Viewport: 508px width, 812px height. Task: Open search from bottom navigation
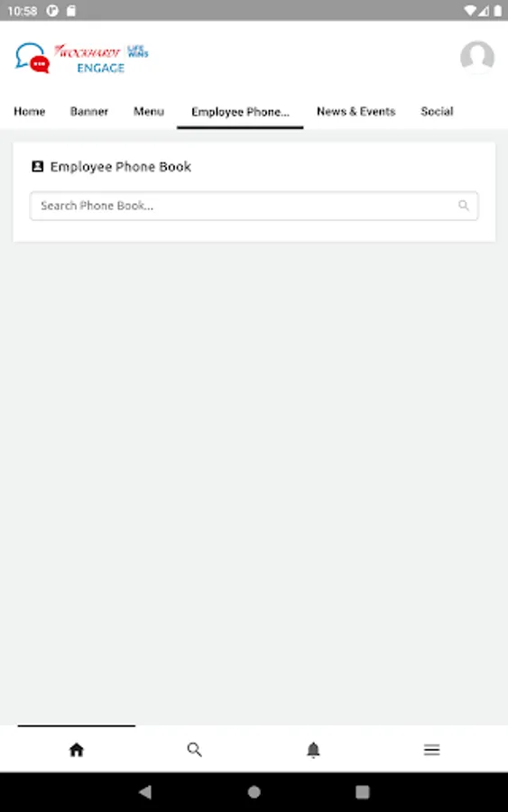click(195, 750)
